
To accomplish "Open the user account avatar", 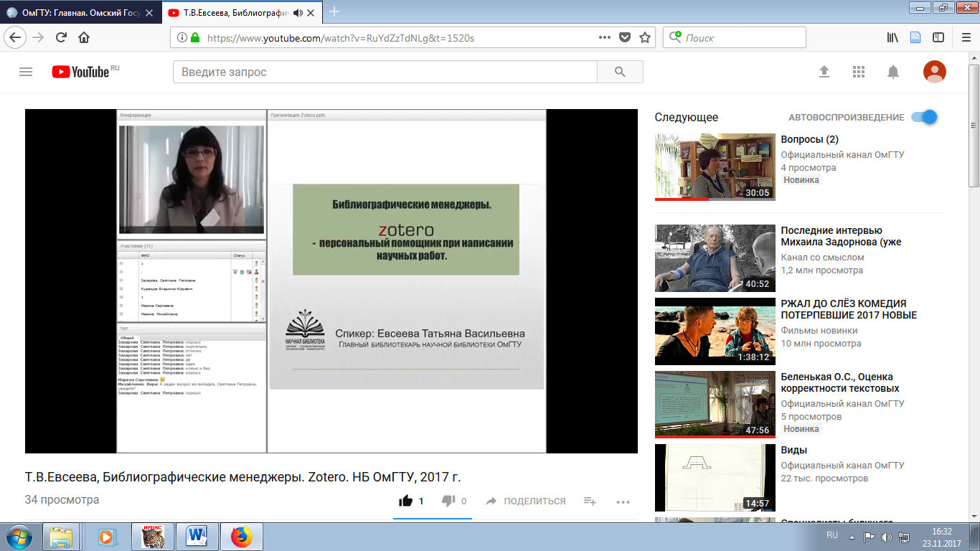I will point(934,72).
